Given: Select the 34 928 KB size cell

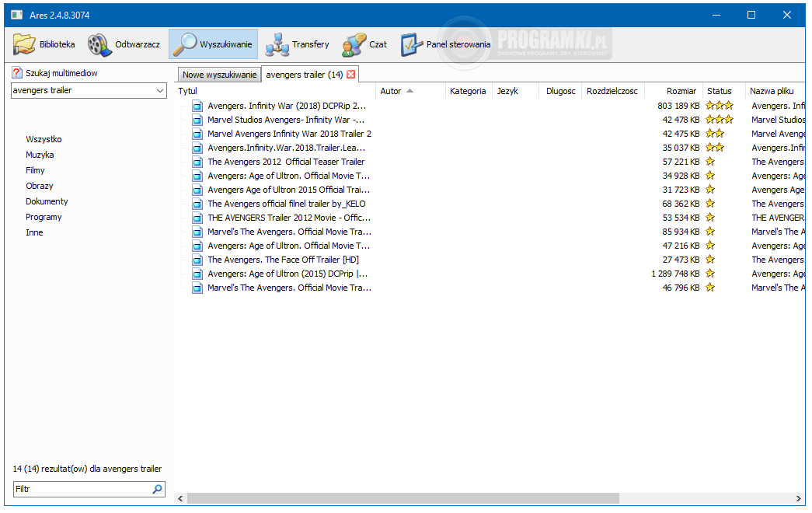Looking at the screenshot, I should [x=681, y=176].
